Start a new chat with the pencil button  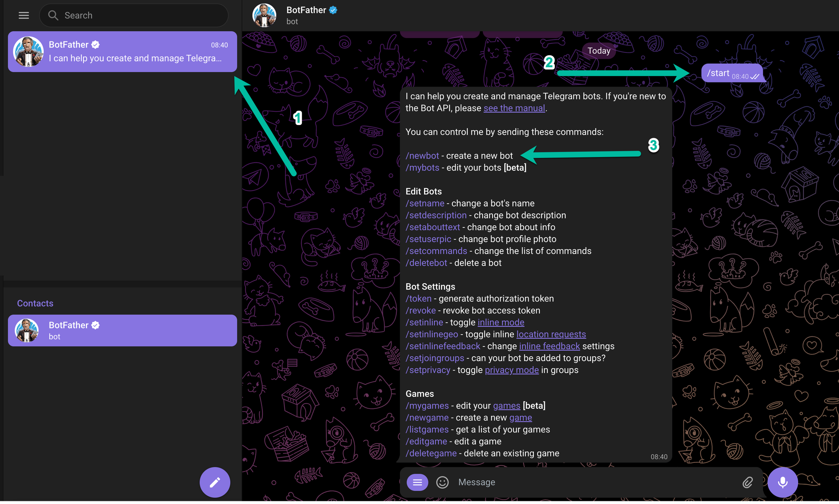(x=214, y=482)
